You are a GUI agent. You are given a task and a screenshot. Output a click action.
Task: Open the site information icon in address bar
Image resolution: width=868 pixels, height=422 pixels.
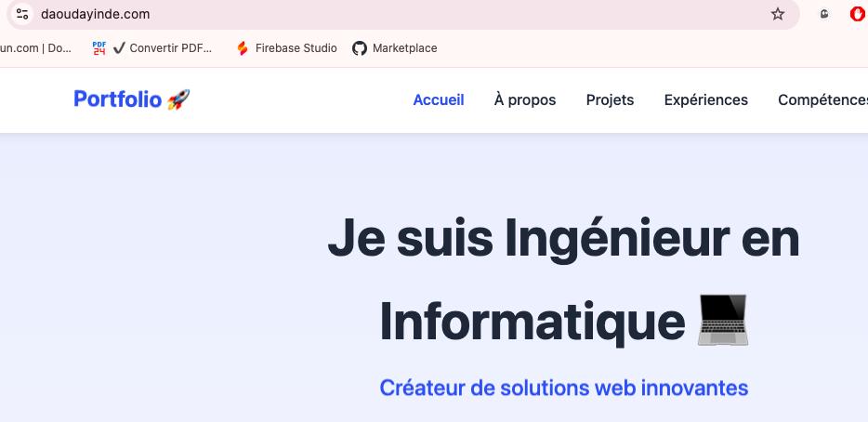coord(22,14)
